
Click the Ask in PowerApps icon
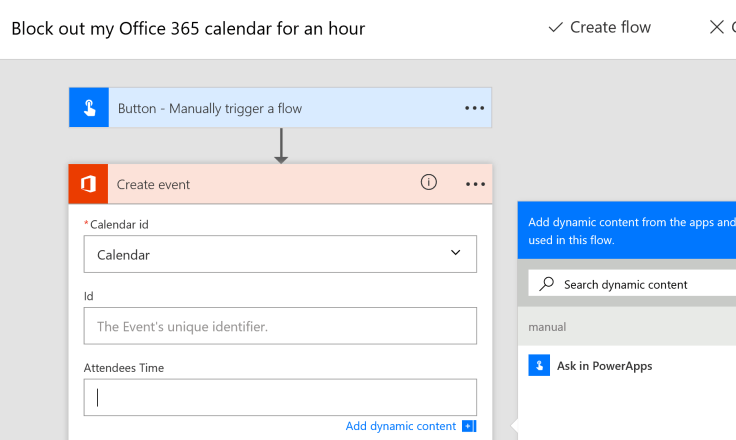[539, 366]
